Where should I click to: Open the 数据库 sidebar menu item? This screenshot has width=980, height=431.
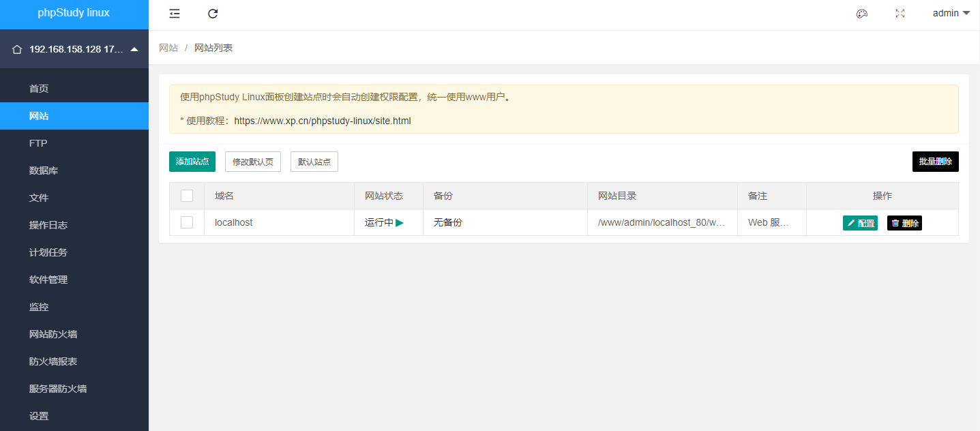[44, 170]
